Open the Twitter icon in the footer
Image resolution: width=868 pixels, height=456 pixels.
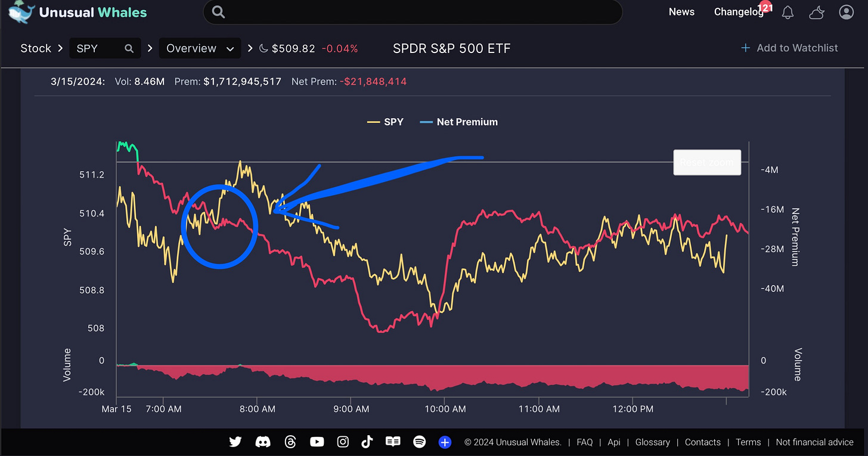[x=235, y=442]
